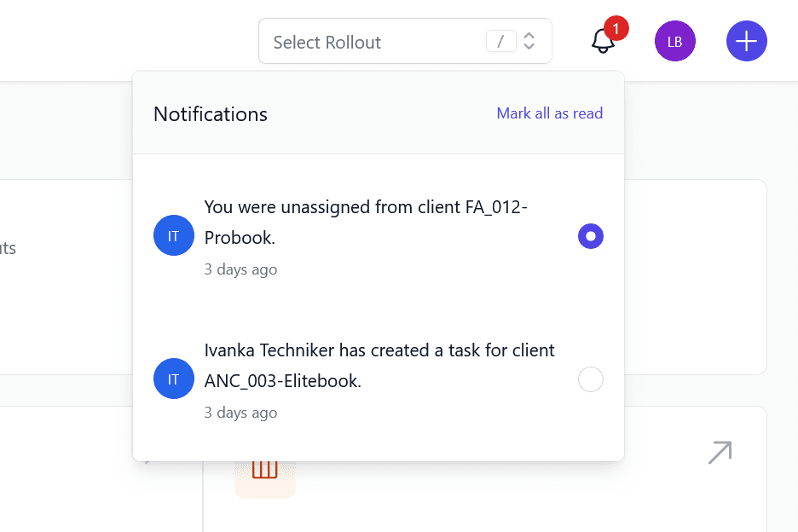Viewport: 798px width, 532px height.
Task: Open the Select Rollout dropdown
Action: coord(405,41)
